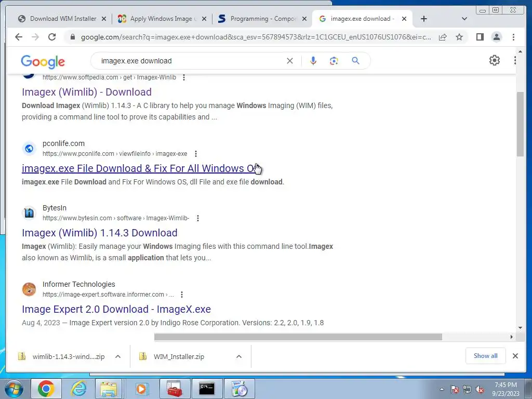This screenshot has height=399, width=532.
Task: Click muted volume tray icon
Action: pyautogui.click(x=480, y=390)
